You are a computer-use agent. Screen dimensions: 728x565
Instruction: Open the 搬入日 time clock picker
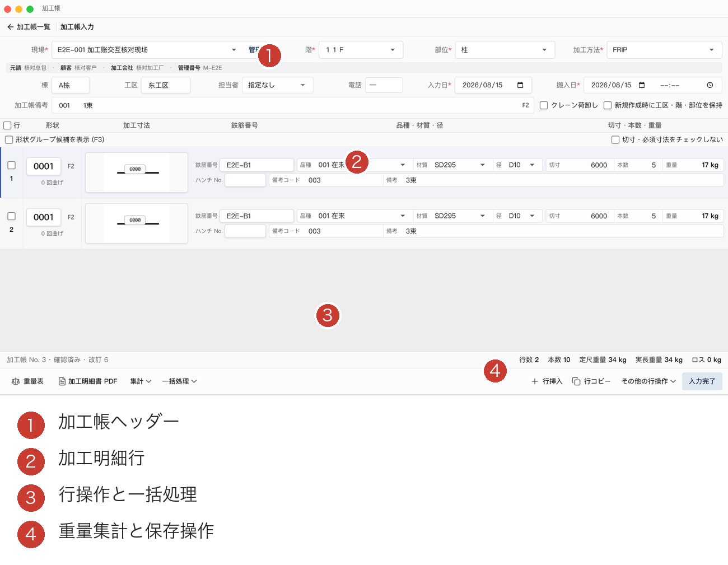pos(710,85)
